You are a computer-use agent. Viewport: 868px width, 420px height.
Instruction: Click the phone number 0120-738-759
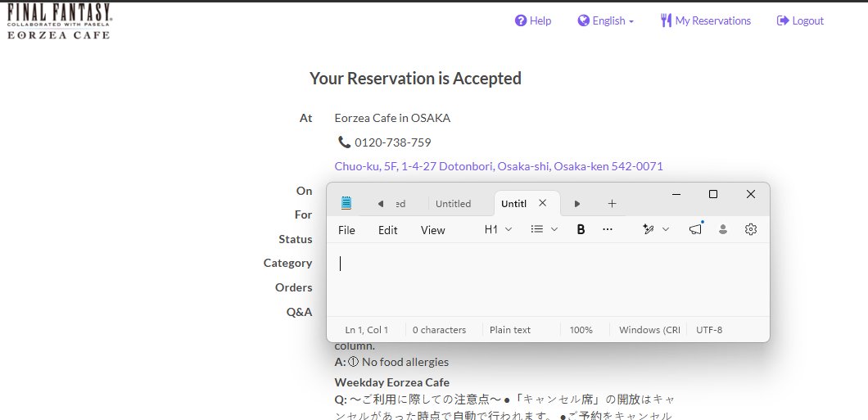392,142
